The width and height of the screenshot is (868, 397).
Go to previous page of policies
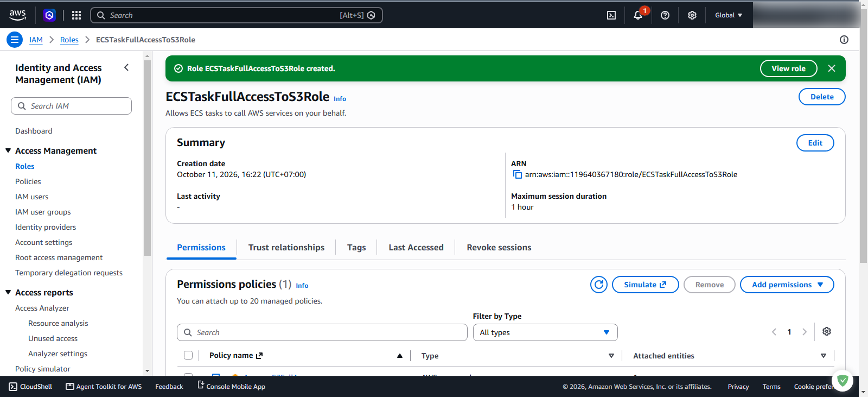(774, 332)
